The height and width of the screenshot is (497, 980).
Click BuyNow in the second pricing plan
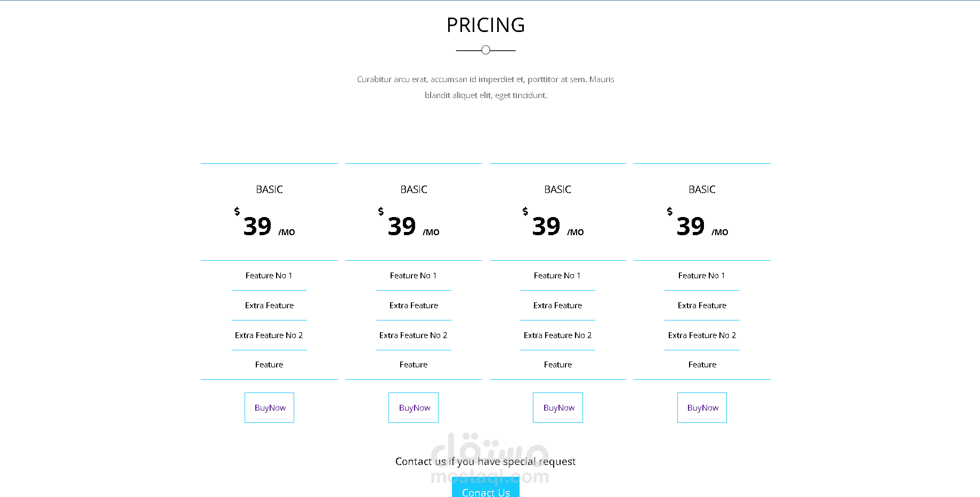click(414, 408)
